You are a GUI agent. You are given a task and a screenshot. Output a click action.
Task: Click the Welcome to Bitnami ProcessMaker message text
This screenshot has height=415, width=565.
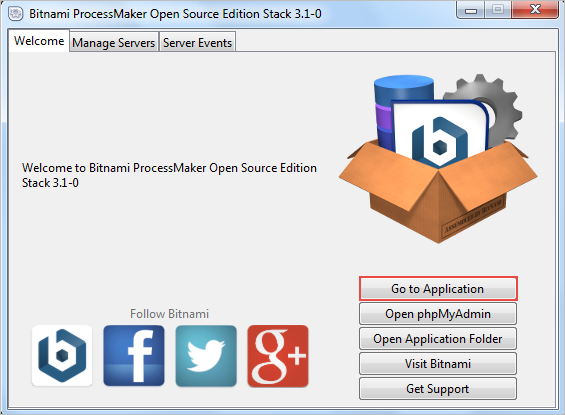coord(169,175)
